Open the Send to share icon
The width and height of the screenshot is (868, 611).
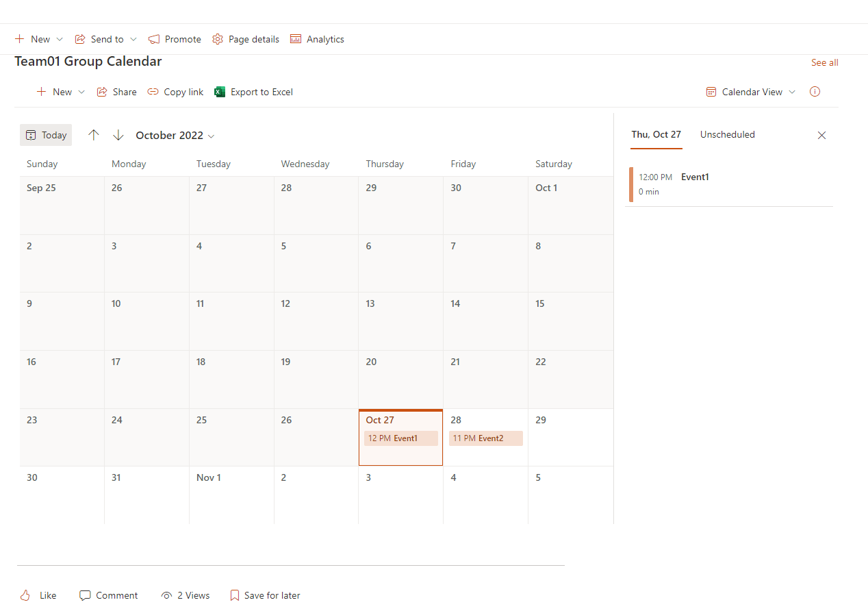(80, 39)
